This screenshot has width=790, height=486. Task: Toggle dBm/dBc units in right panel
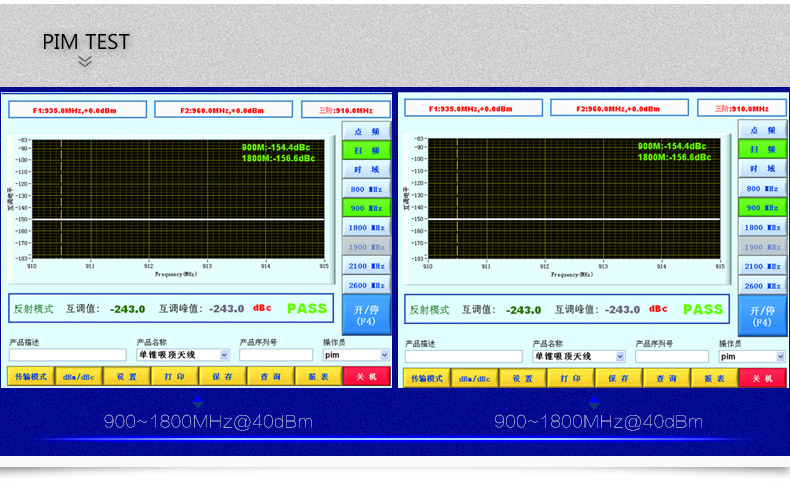pyautogui.click(x=473, y=379)
